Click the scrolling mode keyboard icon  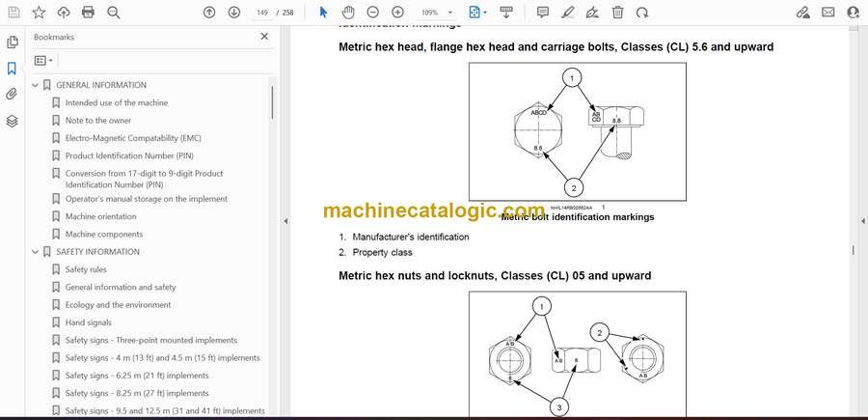click(x=506, y=13)
